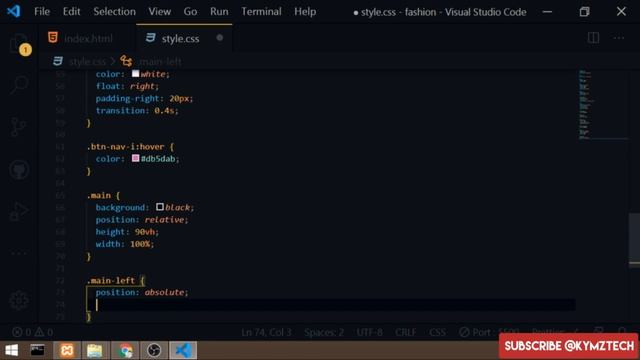
Task: Click the Live Server Port status item
Action: coord(489,332)
